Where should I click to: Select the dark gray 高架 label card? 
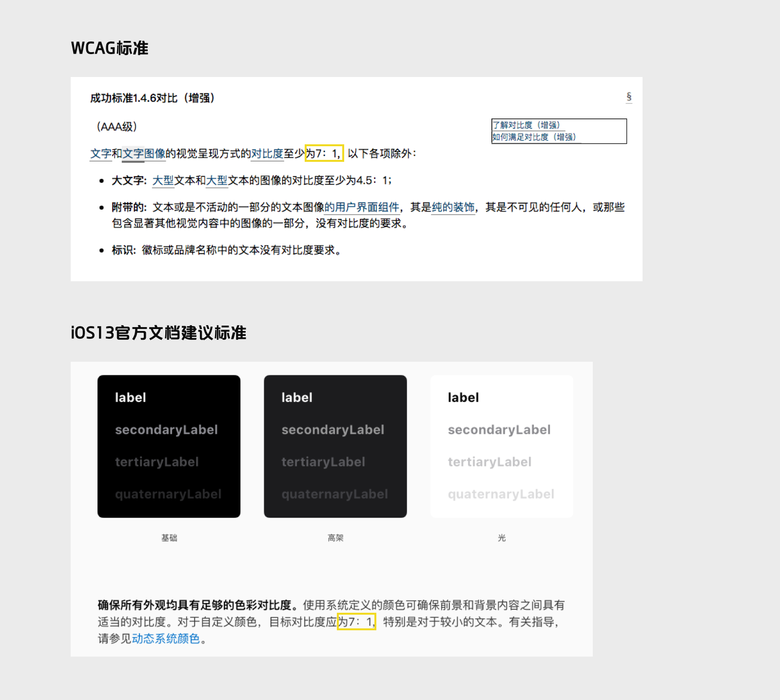point(335,447)
